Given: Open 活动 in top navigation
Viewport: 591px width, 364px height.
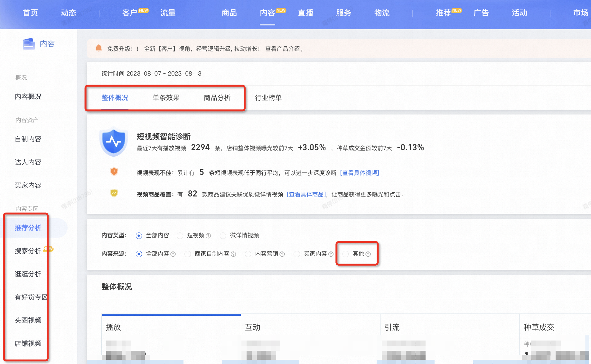Looking at the screenshot, I should click(520, 13).
